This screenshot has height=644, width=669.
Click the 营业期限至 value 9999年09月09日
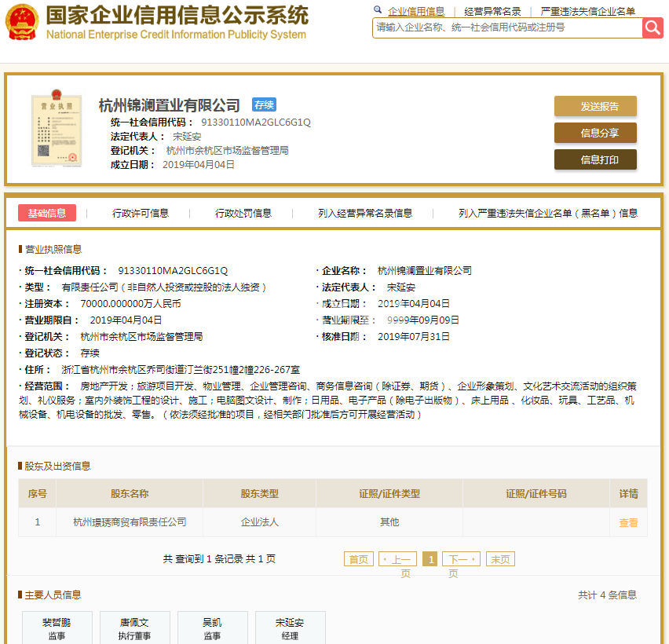coord(422,320)
